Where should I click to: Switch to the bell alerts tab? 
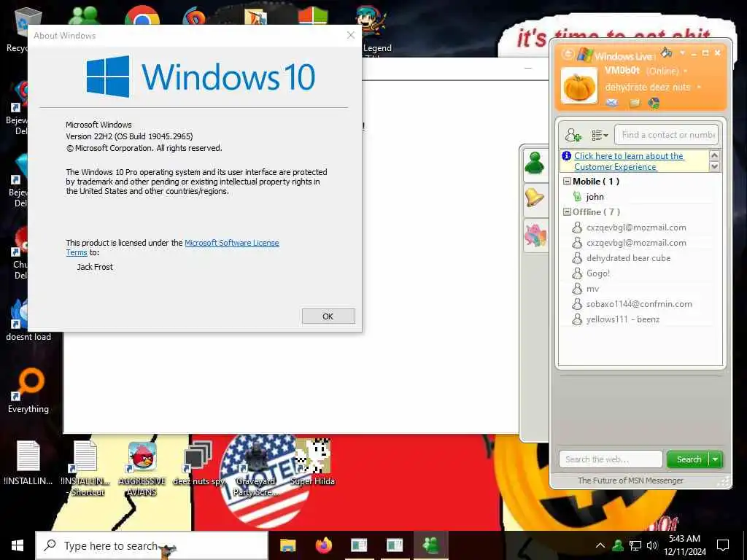(x=535, y=198)
